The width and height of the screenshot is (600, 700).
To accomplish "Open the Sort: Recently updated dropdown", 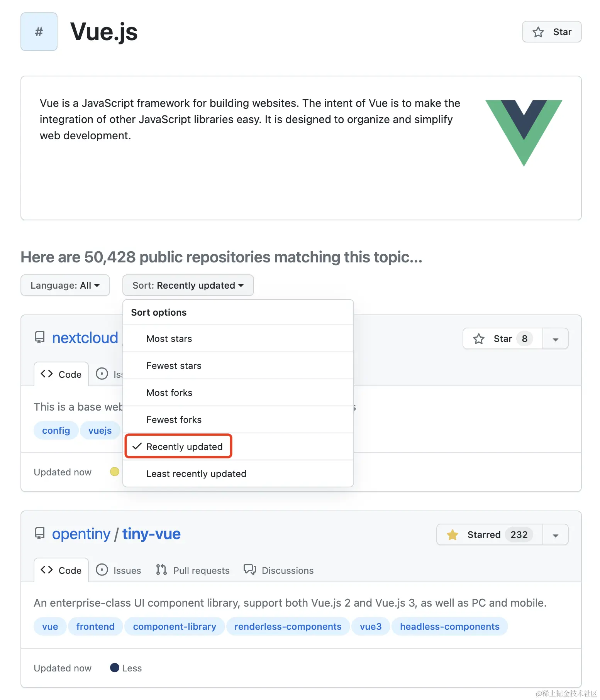I will point(188,285).
